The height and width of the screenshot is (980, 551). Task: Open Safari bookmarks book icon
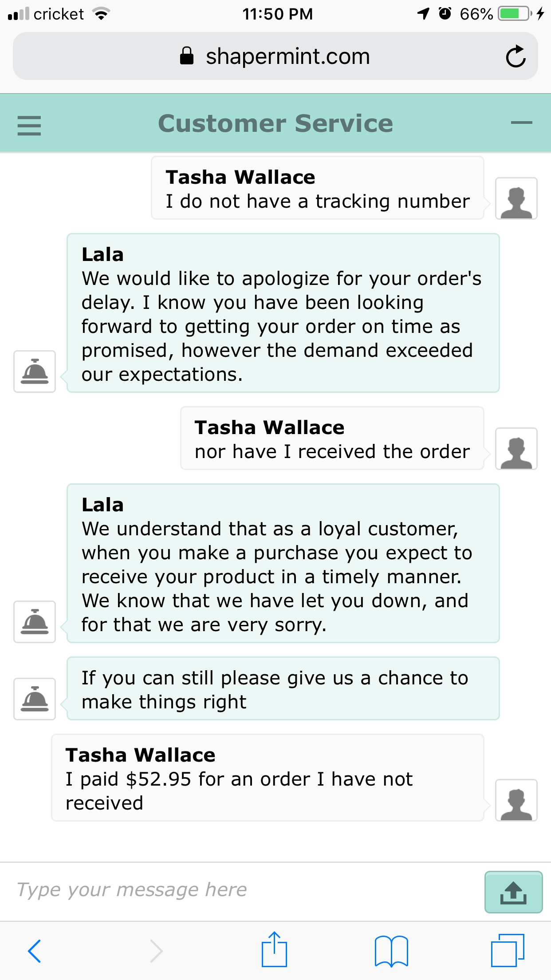(391, 951)
